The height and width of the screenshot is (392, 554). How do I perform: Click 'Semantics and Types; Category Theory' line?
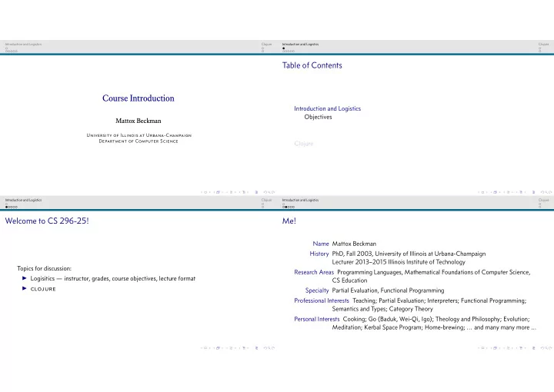[382, 309]
